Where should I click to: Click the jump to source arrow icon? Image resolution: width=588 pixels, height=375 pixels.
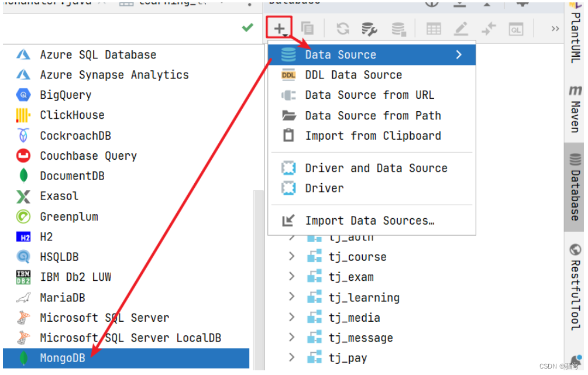click(489, 29)
